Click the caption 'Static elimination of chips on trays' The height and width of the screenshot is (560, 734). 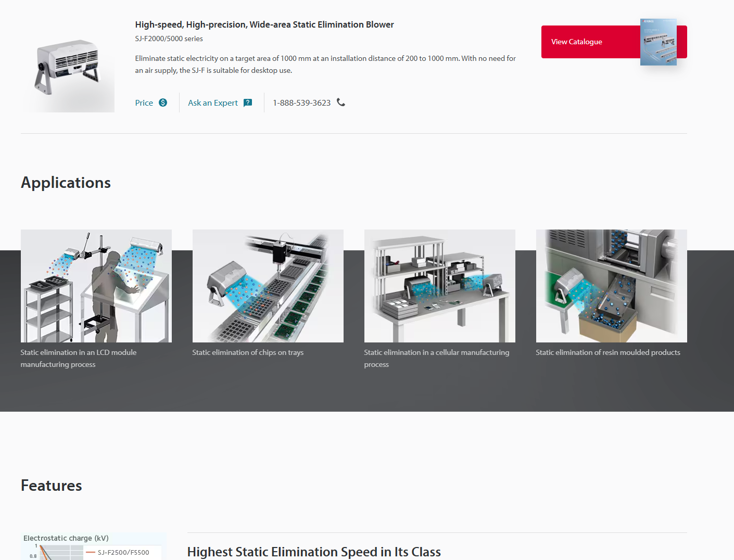248,352
